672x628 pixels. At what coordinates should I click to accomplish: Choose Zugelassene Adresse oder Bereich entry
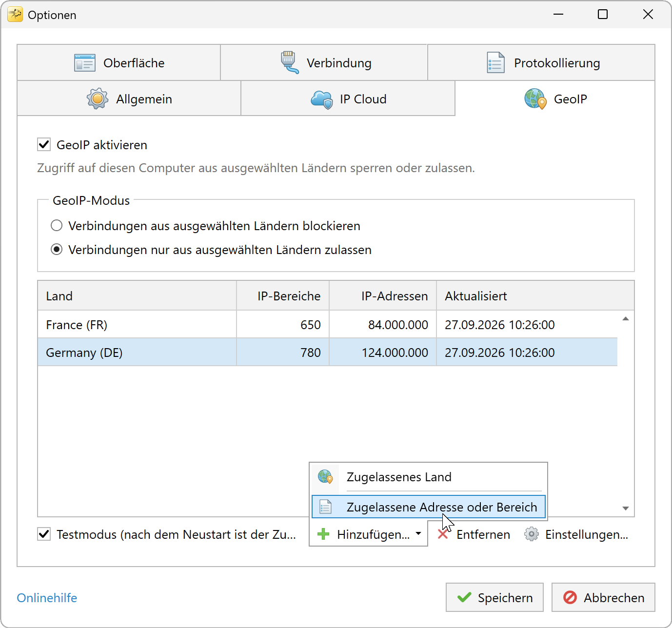click(429, 507)
